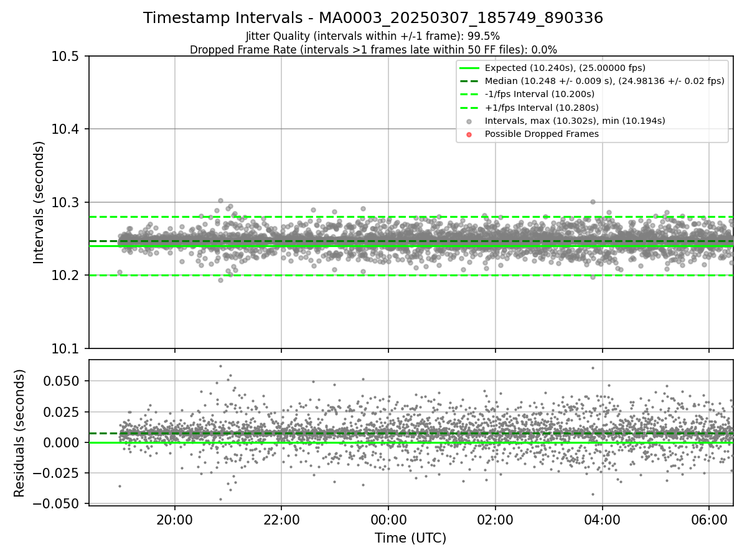Click the '-1/fps Interval (10.200s)' legend entry
This screenshot has height=560, width=747.
(x=539, y=94)
